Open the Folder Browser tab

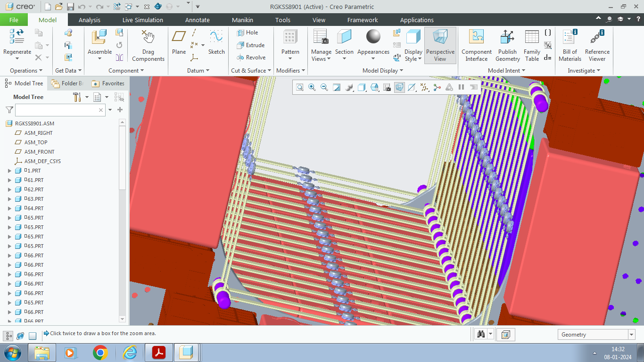coord(67,83)
